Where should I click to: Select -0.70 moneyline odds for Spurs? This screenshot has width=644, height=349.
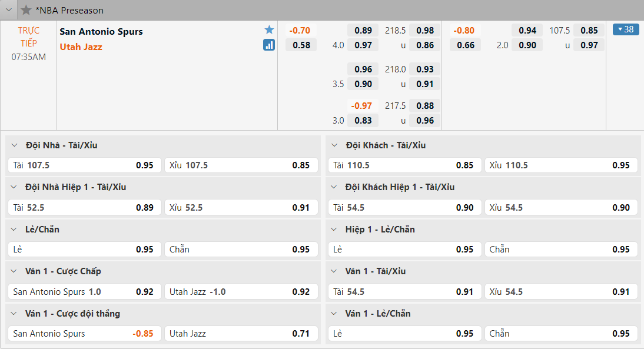coord(300,31)
